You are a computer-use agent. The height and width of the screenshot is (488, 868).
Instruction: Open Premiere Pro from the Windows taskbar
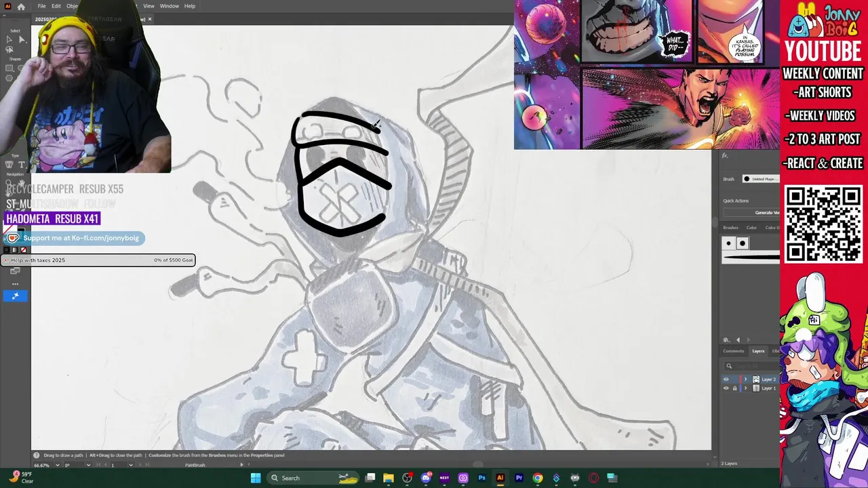point(519,478)
